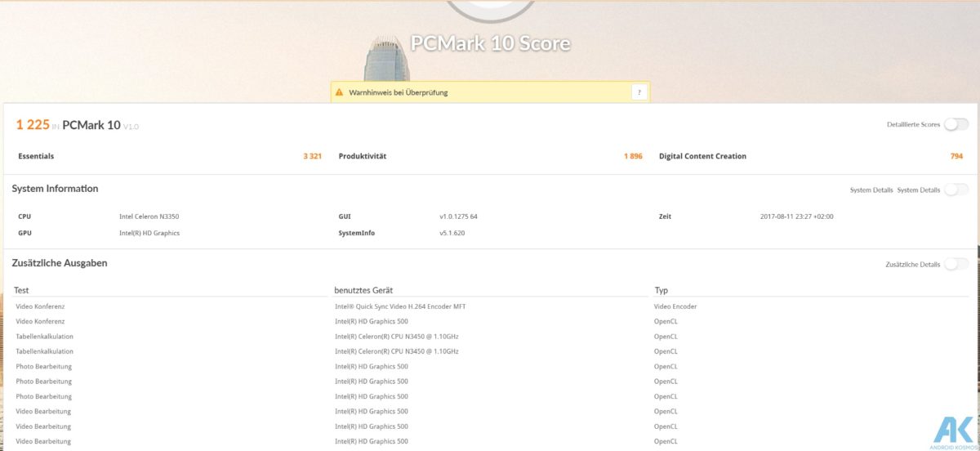Click the 'Video Encoder' type cell
980x451 pixels.
[x=675, y=306]
